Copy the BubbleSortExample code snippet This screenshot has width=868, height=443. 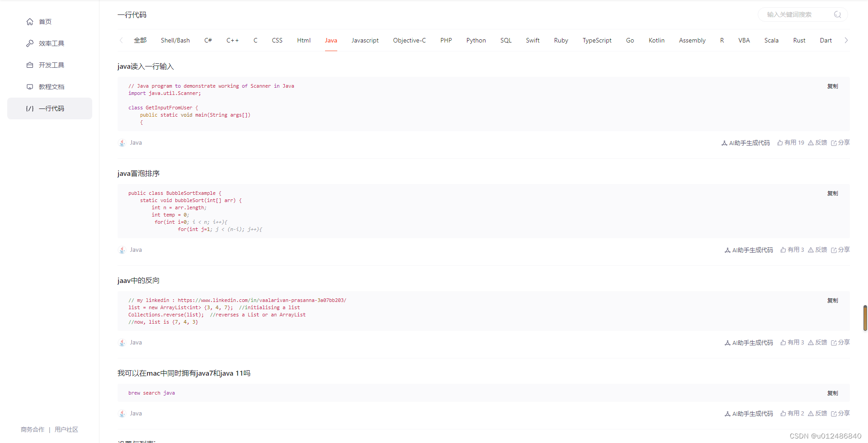833,193
